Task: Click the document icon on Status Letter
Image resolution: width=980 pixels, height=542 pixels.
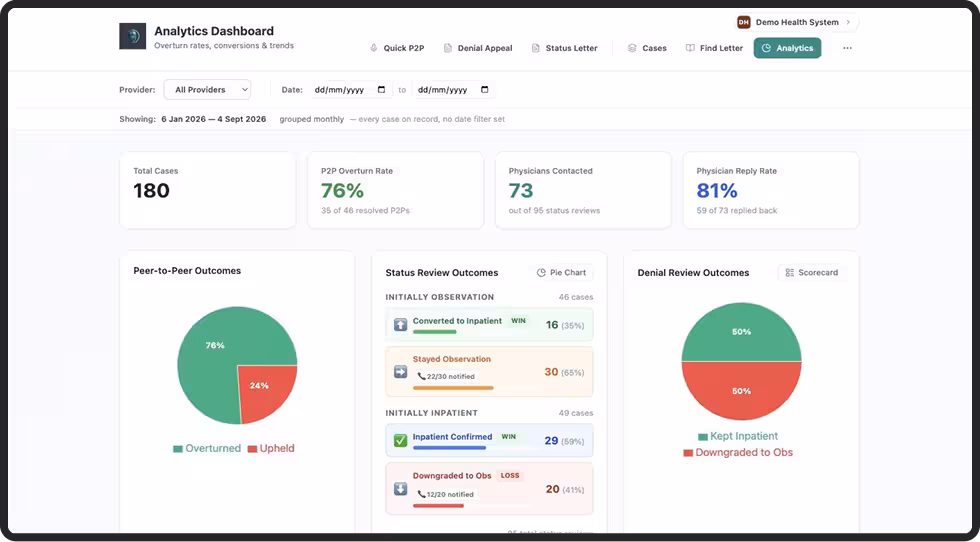Action: [536, 48]
